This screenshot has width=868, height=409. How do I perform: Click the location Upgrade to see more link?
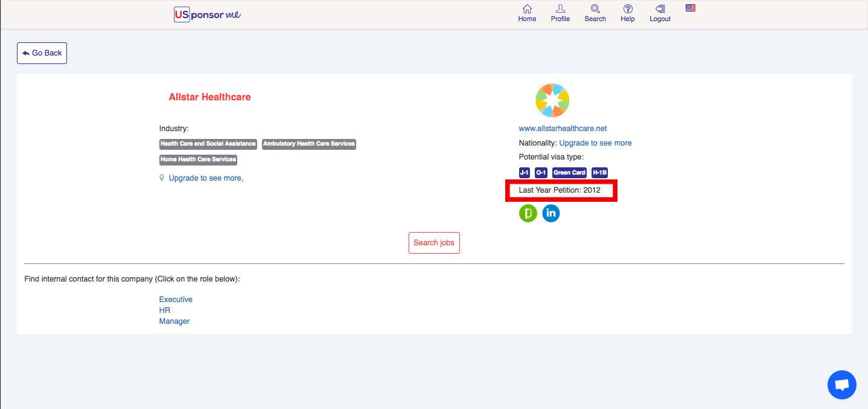tap(206, 178)
